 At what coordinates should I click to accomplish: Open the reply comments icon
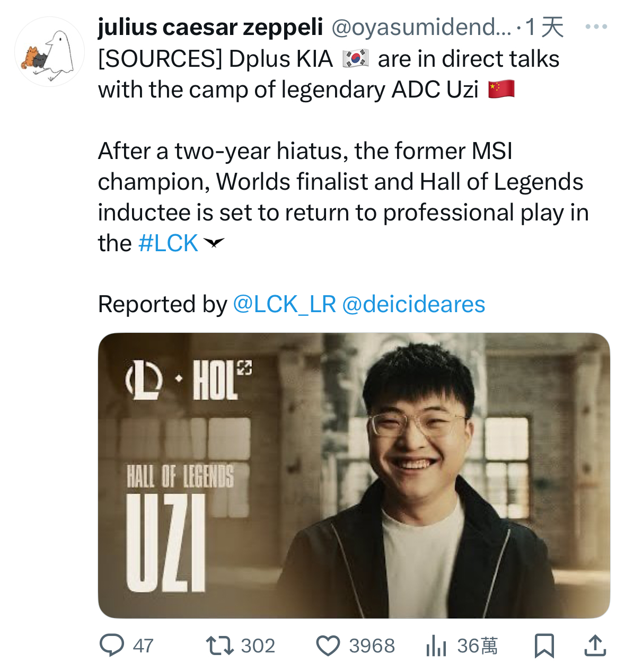pyautogui.click(x=113, y=646)
